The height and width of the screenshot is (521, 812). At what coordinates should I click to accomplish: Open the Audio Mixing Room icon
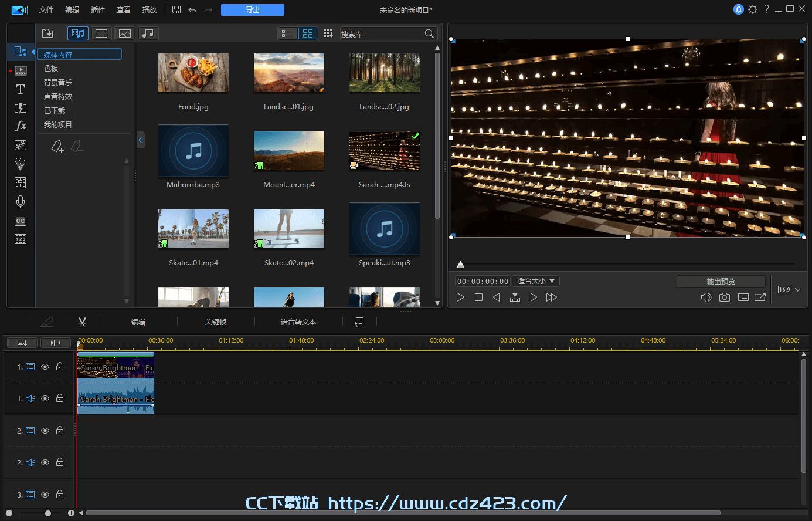pos(21,182)
